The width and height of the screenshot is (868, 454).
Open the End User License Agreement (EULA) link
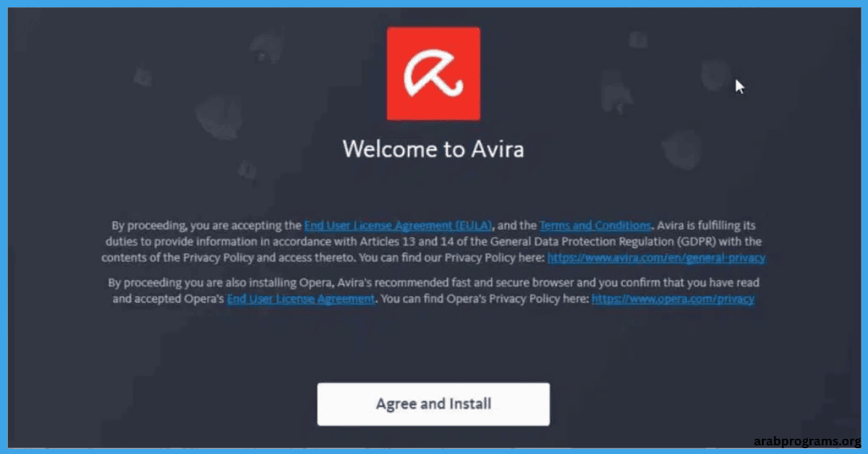coord(399,226)
